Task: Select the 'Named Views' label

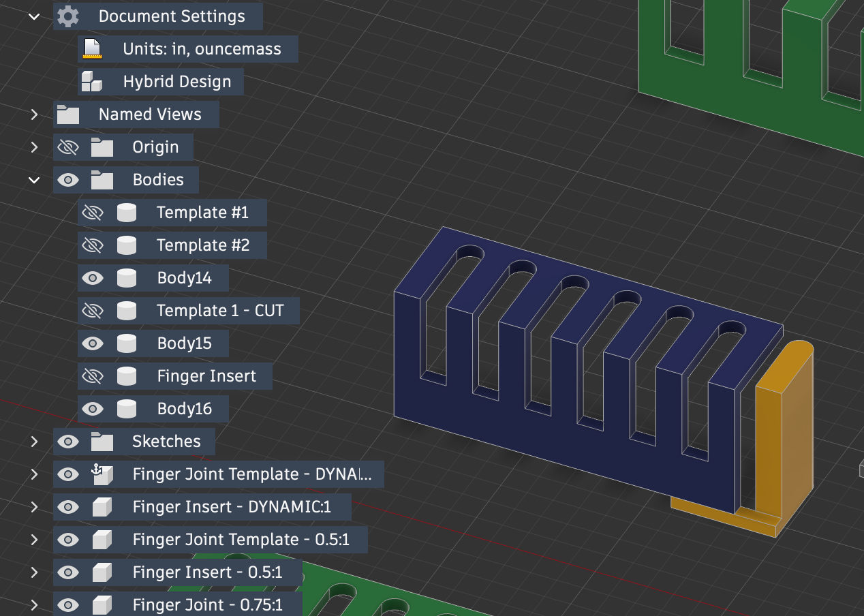Action: tap(150, 114)
